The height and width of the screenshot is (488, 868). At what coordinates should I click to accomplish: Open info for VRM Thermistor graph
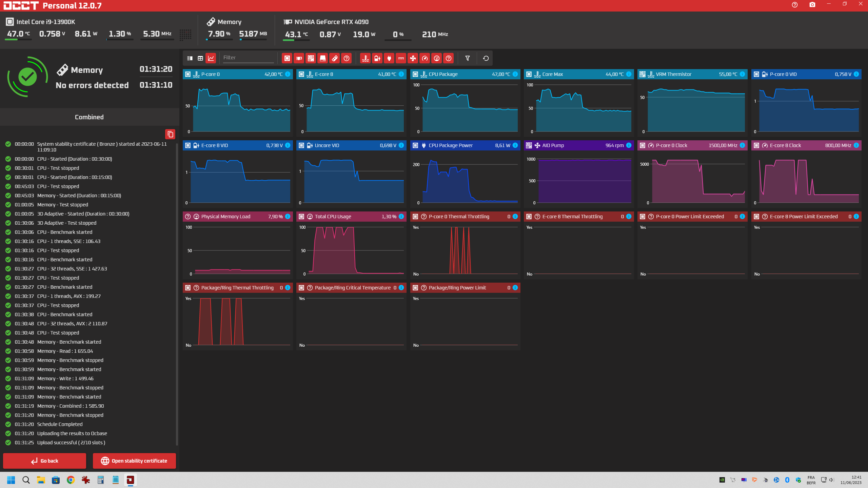pos(742,74)
